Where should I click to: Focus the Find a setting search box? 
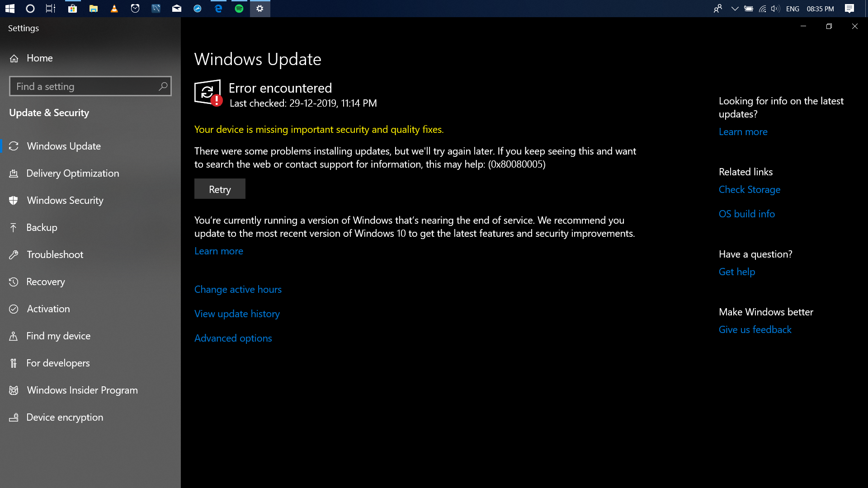(90, 86)
